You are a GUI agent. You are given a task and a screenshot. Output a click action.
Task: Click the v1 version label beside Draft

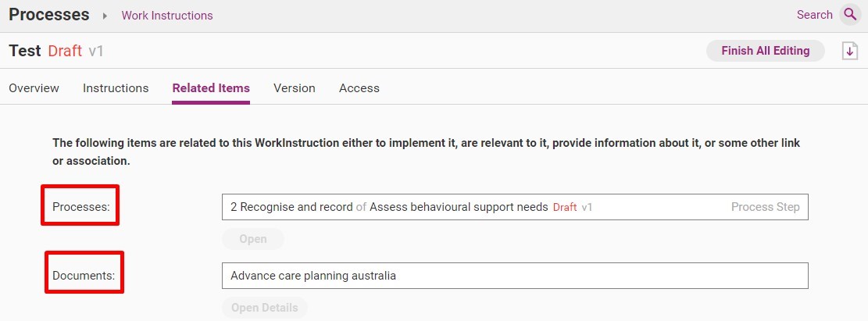click(96, 51)
